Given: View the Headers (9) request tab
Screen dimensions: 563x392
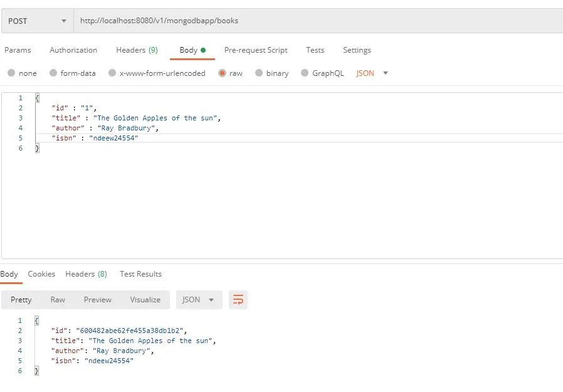Looking at the screenshot, I should point(137,50).
